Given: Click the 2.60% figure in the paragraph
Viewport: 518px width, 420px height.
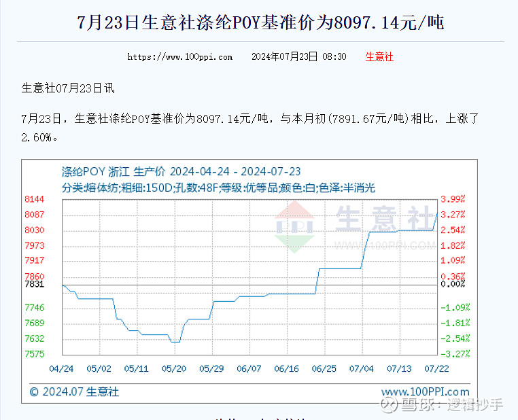Looking at the screenshot, I should (36, 137).
